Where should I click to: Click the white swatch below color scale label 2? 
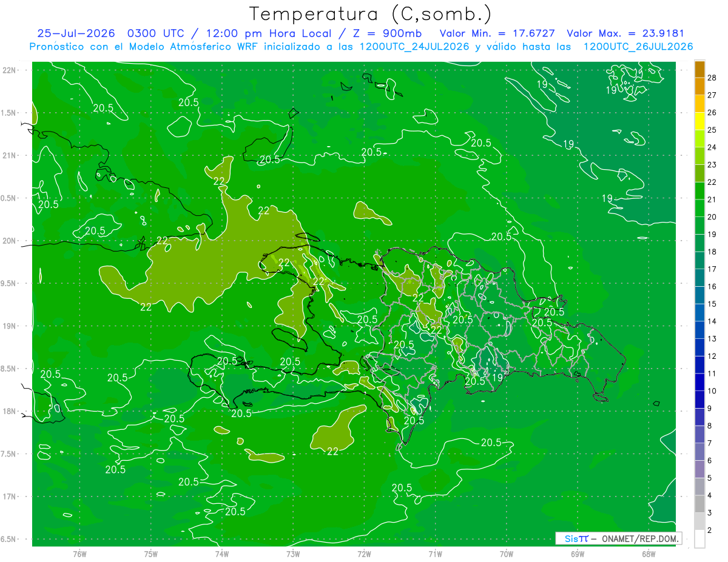[x=699, y=539]
